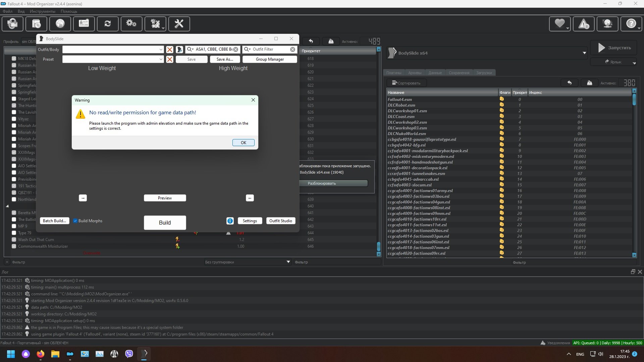Click the Refresh icon in the main toolbar
This screenshot has width=644, height=362.
tap(107, 24)
